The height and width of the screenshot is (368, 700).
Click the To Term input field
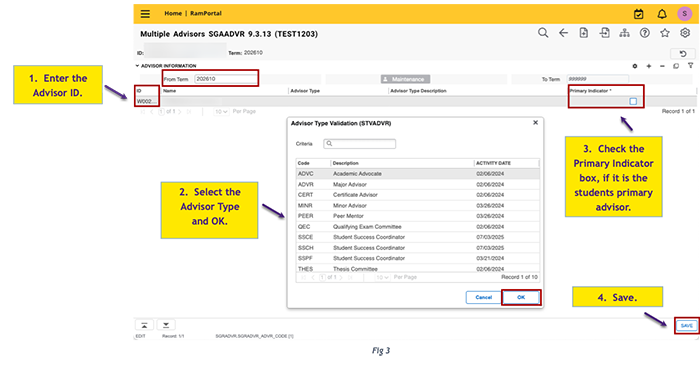coord(597,79)
